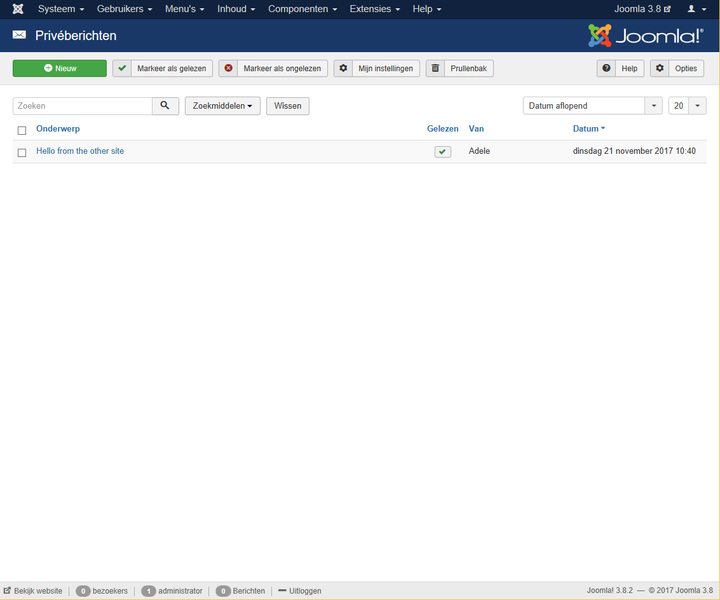The height and width of the screenshot is (600, 720).
Task: Focus the Zoeken search field
Action: point(83,106)
